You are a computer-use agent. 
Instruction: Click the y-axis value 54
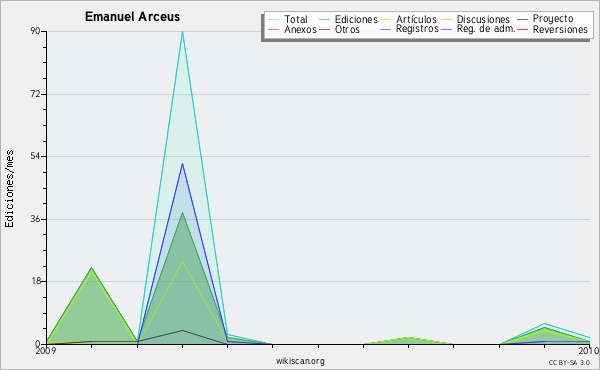pyautogui.click(x=36, y=156)
